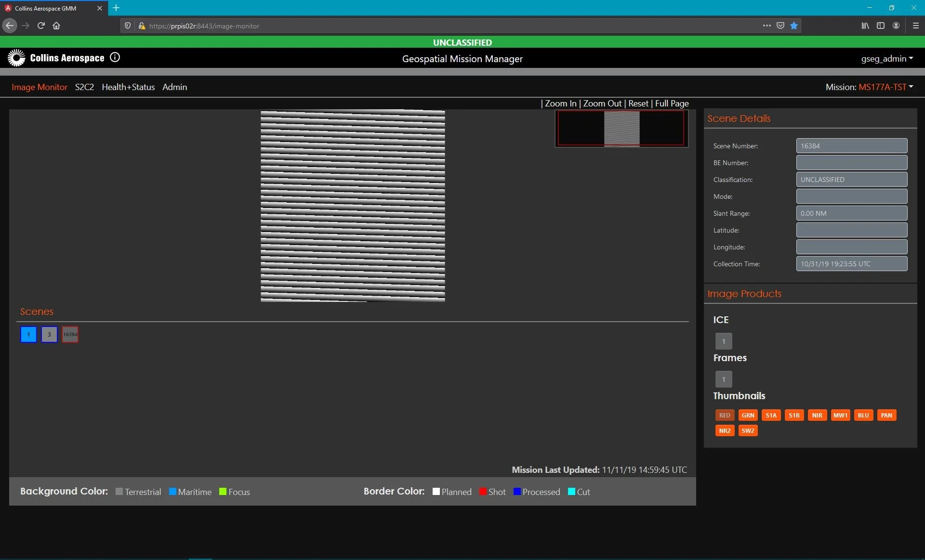Click Reset above the image view

click(x=638, y=103)
